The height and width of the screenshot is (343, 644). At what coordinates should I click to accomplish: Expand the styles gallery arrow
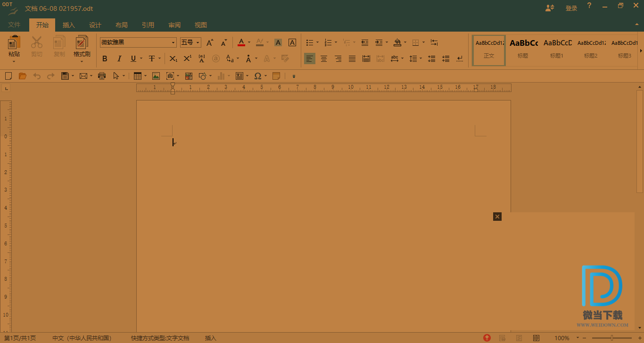click(x=641, y=50)
